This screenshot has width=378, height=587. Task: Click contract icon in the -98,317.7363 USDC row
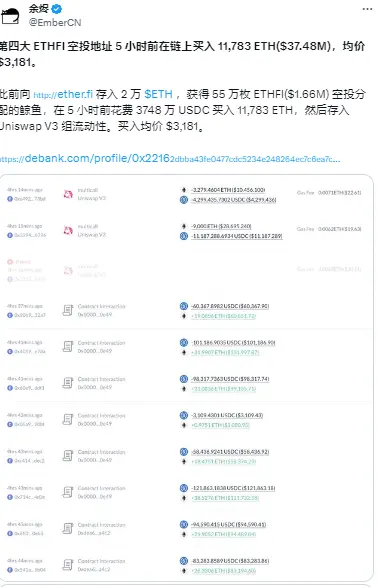click(68, 383)
